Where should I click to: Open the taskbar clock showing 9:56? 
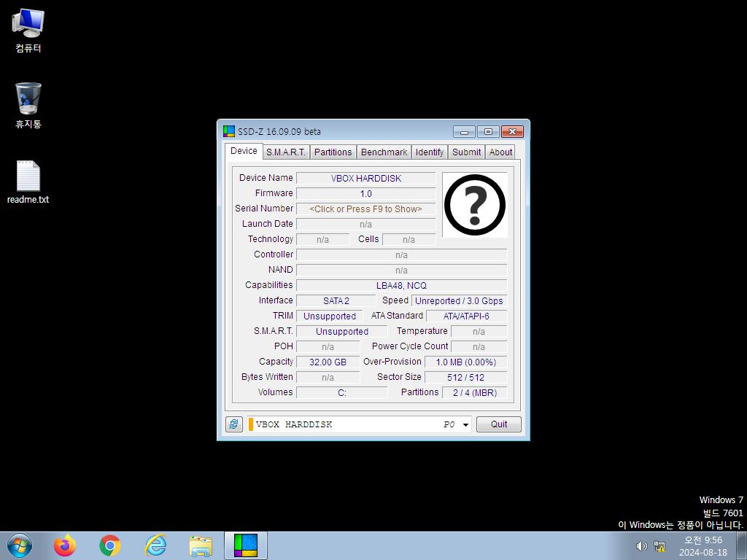[703, 546]
